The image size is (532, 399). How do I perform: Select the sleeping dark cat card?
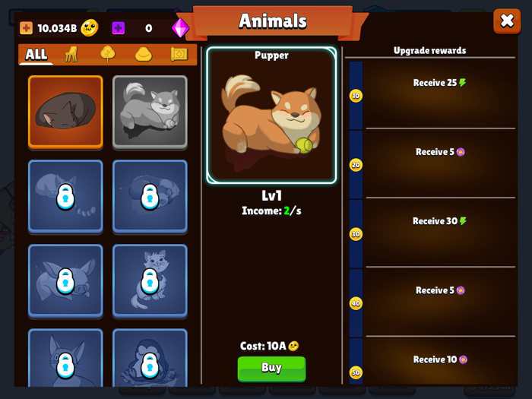[65, 112]
